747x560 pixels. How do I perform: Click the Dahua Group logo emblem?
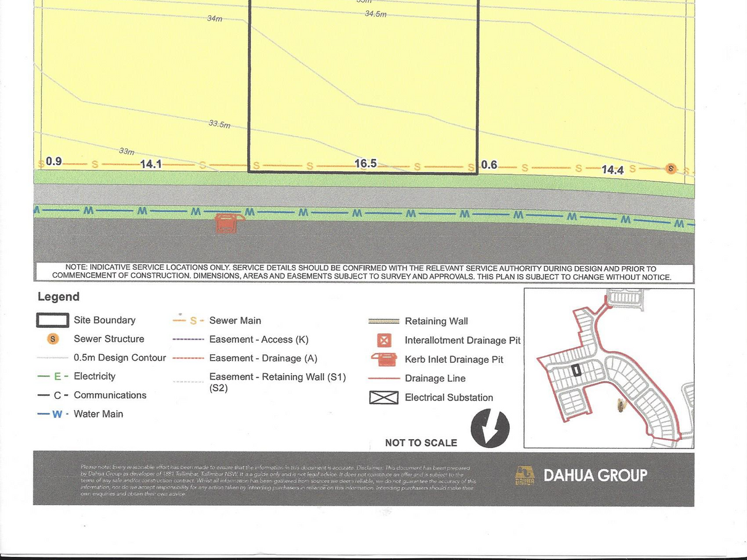point(525,476)
